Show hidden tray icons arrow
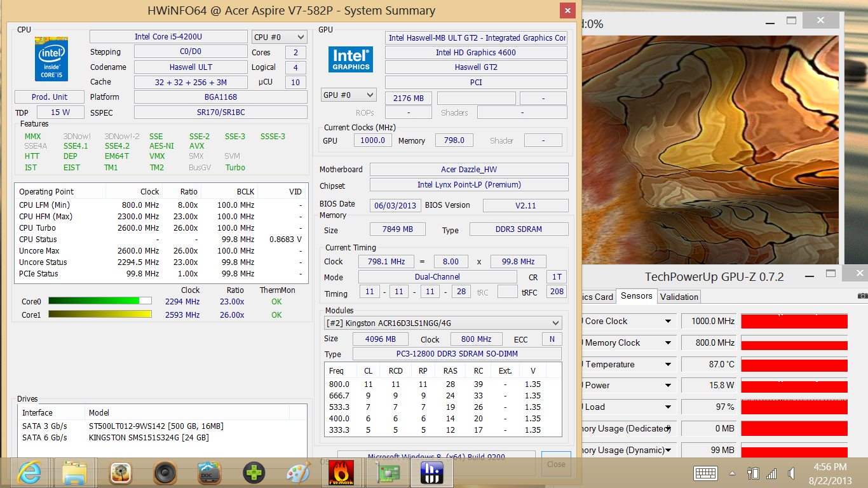The image size is (868, 488). 733,473
